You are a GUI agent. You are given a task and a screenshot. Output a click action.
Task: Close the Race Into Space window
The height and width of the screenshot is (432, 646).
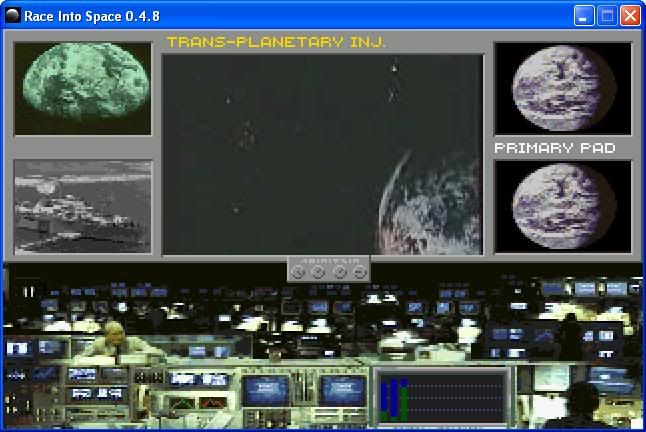tap(630, 16)
